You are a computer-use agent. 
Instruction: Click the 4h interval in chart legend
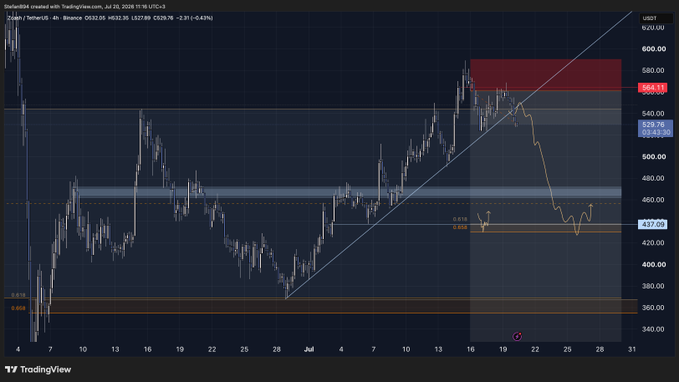(55, 18)
